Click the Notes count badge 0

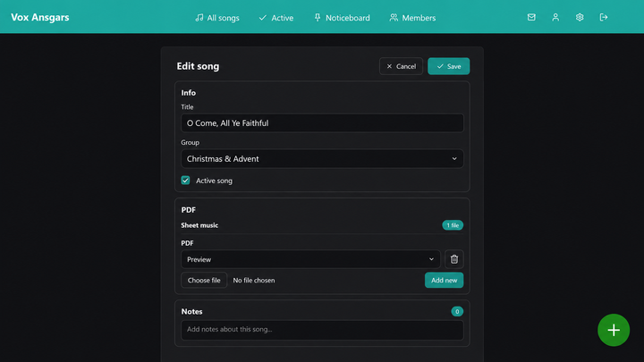click(457, 311)
